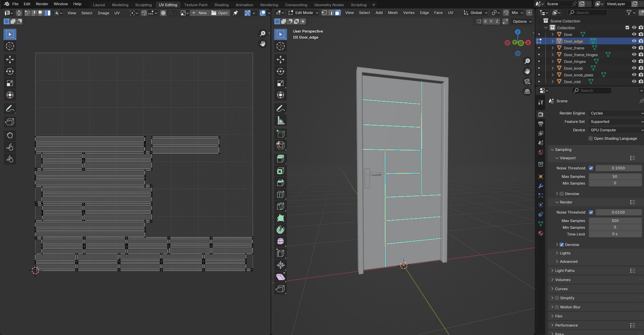
Task: Click the outliner Search field
Action: click(x=588, y=13)
